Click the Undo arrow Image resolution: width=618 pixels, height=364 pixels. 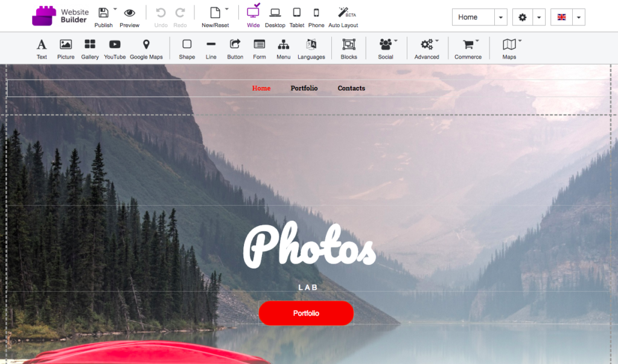[161, 13]
